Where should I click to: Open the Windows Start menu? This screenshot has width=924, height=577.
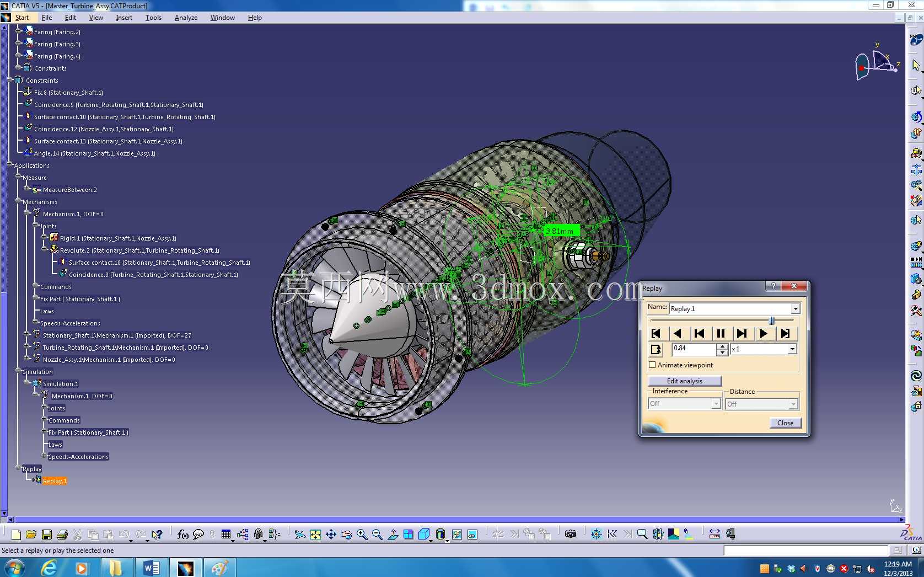point(14,568)
